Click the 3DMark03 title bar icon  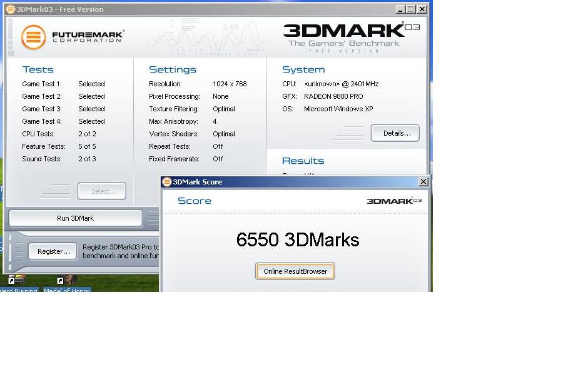[11, 9]
